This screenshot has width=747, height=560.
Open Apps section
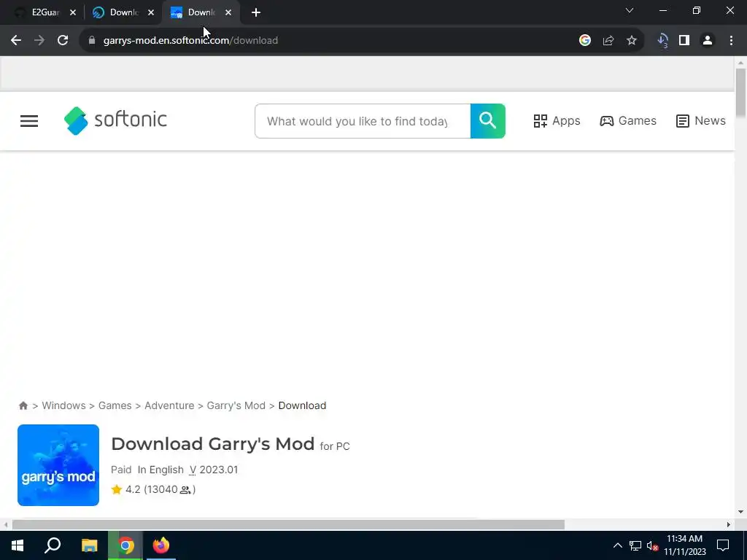coord(557,121)
